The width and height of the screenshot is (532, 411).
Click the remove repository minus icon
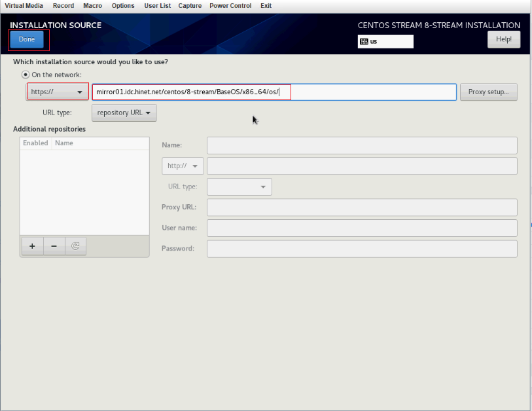pos(54,246)
